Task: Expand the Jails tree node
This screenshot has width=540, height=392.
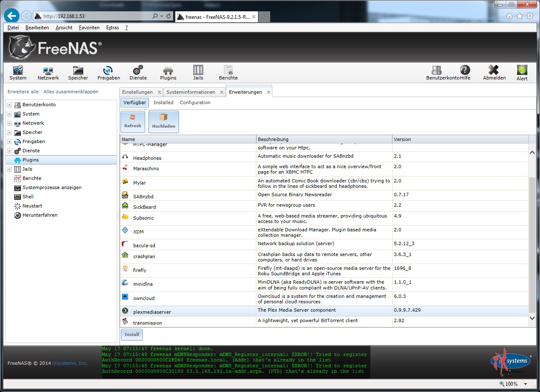Action: pyautogui.click(x=9, y=169)
